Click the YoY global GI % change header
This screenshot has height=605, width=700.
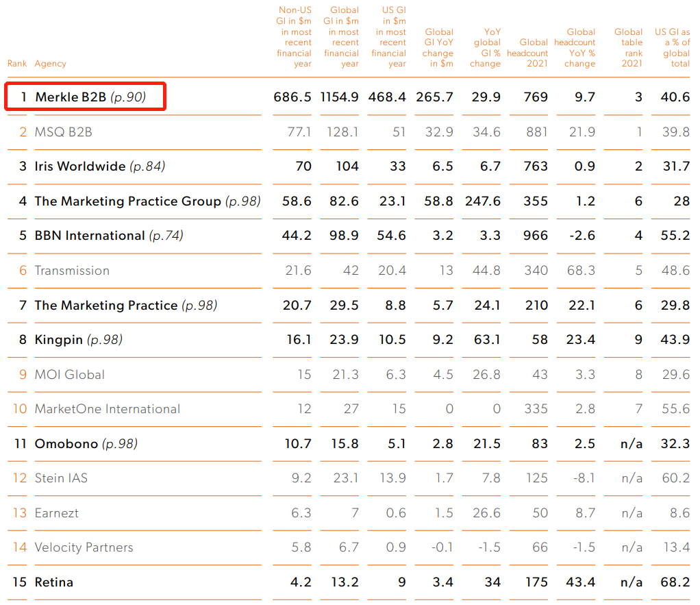pos(486,48)
